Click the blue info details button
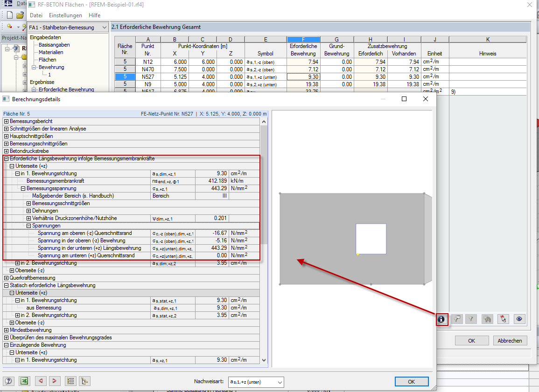Screen dimensions: 539x392 [441, 319]
